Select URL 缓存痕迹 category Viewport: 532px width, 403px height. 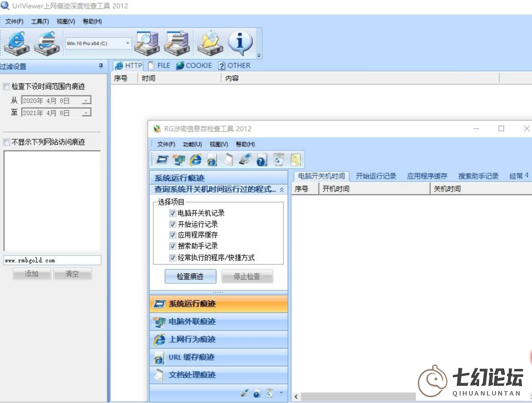pos(219,357)
